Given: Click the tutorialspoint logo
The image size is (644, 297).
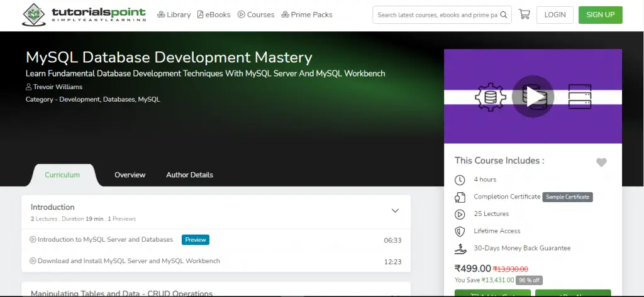Looking at the screenshot, I should click(84, 14).
